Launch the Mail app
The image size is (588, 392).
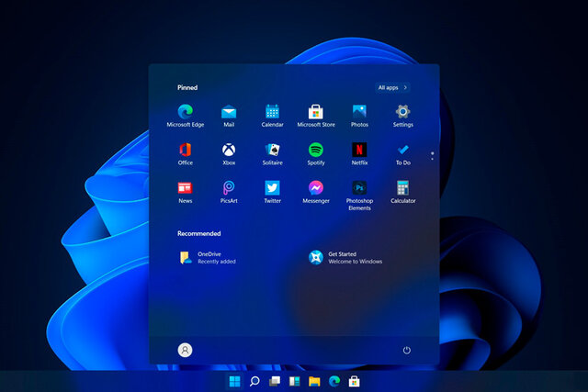click(229, 116)
